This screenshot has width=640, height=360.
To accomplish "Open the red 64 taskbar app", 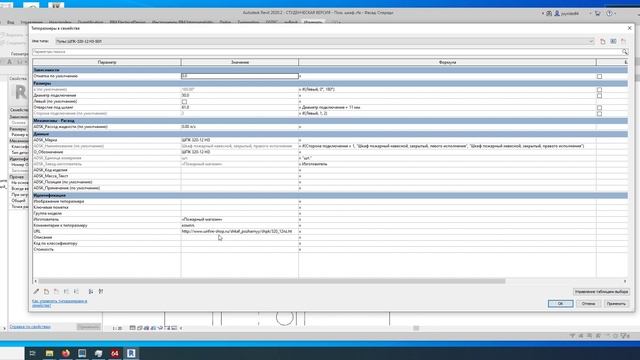I will pyautogui.click(x=115, y=353).
